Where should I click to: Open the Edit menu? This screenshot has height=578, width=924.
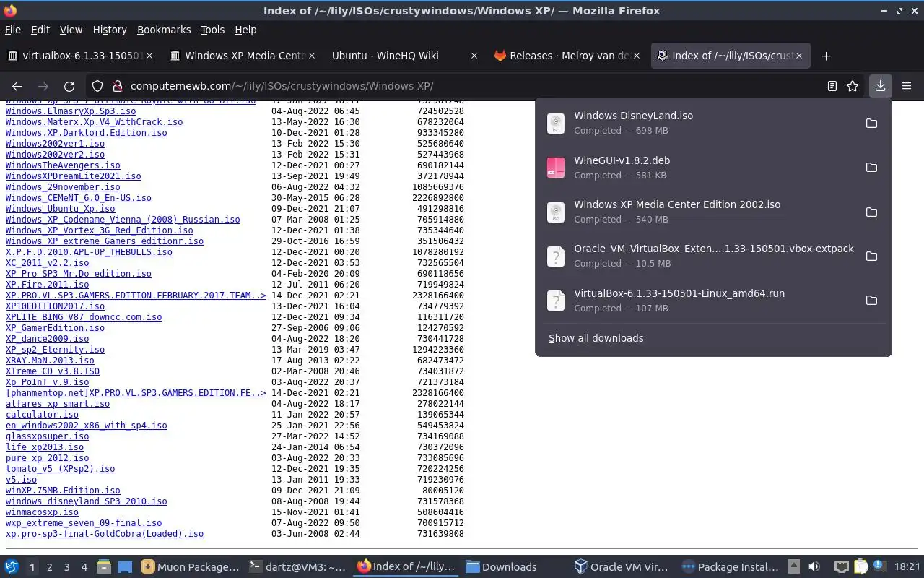pyautogui.click(x=40, y=30)
